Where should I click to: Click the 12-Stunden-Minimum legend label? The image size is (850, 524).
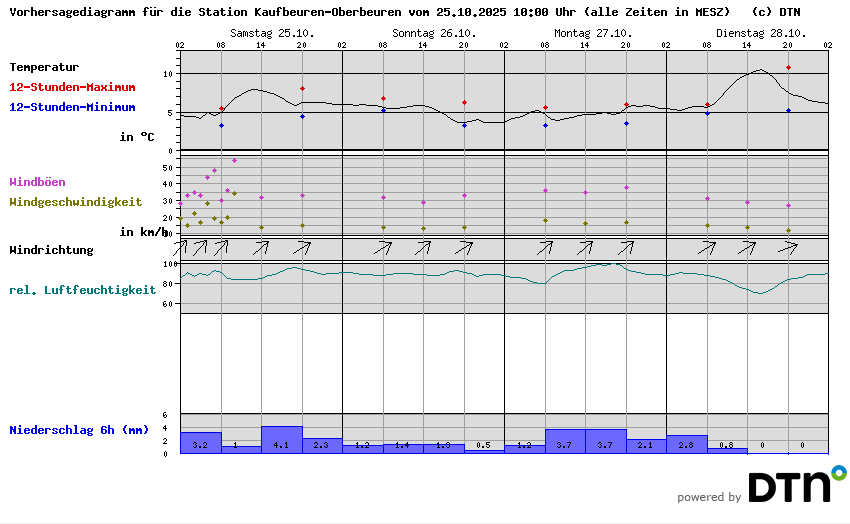72,107
